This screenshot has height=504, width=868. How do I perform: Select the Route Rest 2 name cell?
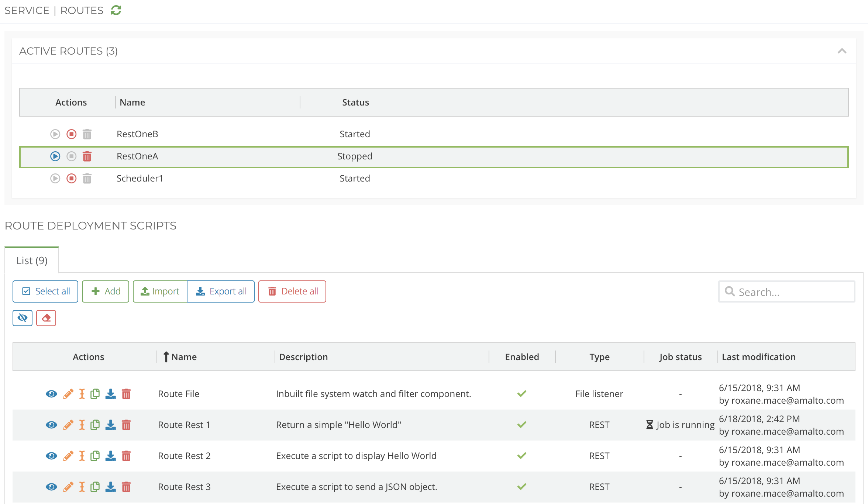coord(184,456)
